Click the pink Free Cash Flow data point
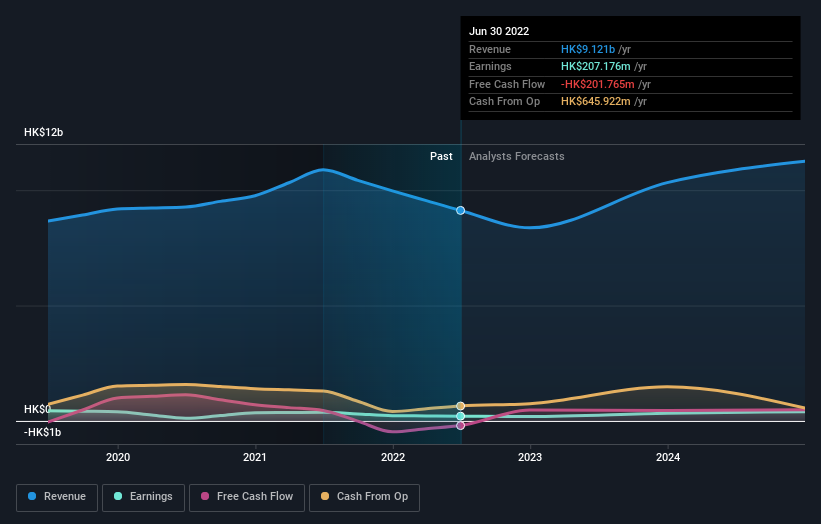821x524 pixels. click(x=460, y=426)
